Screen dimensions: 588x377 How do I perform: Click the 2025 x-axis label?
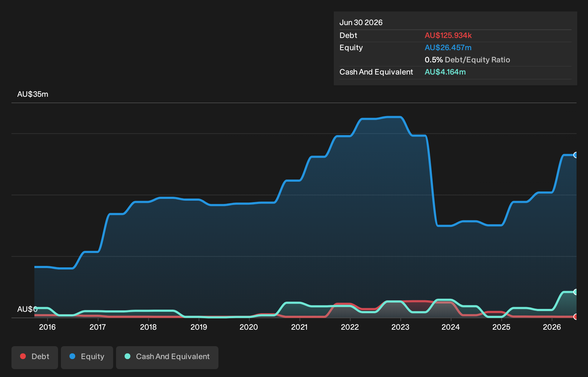(501, 327)
